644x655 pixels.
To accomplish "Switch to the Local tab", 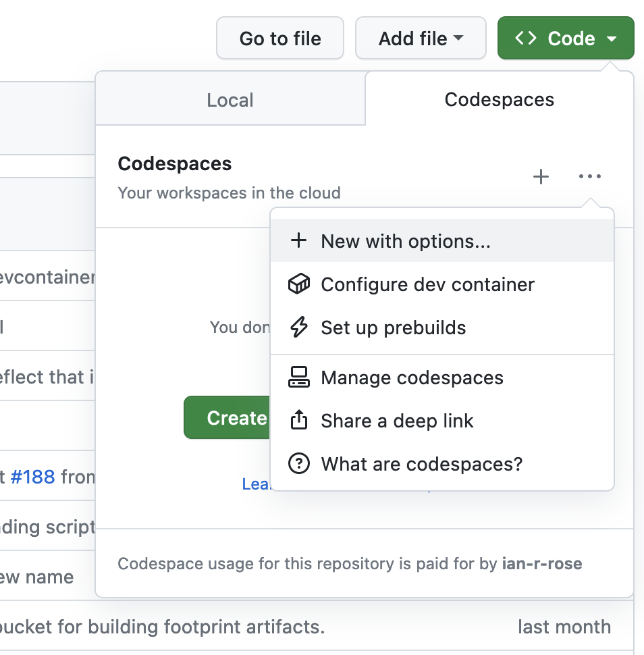I will coord(230,100).
